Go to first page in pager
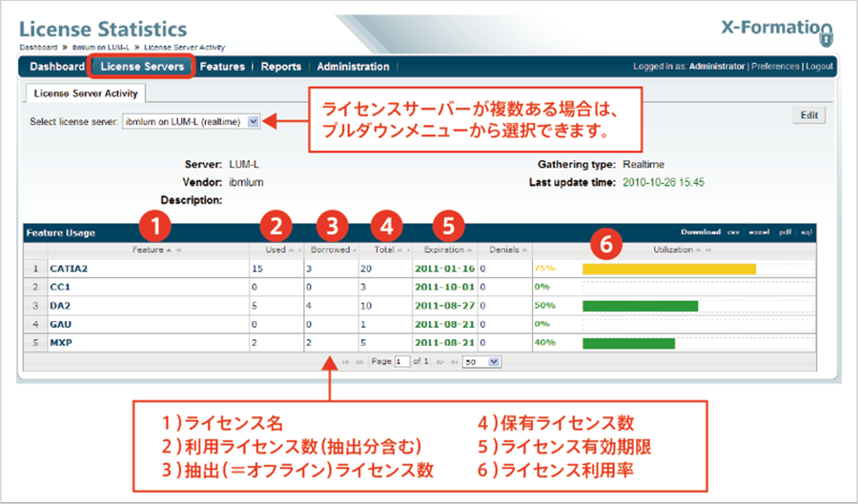Image resolution: width=858 pixels, height=504 pixels. [x=345, y=362]
